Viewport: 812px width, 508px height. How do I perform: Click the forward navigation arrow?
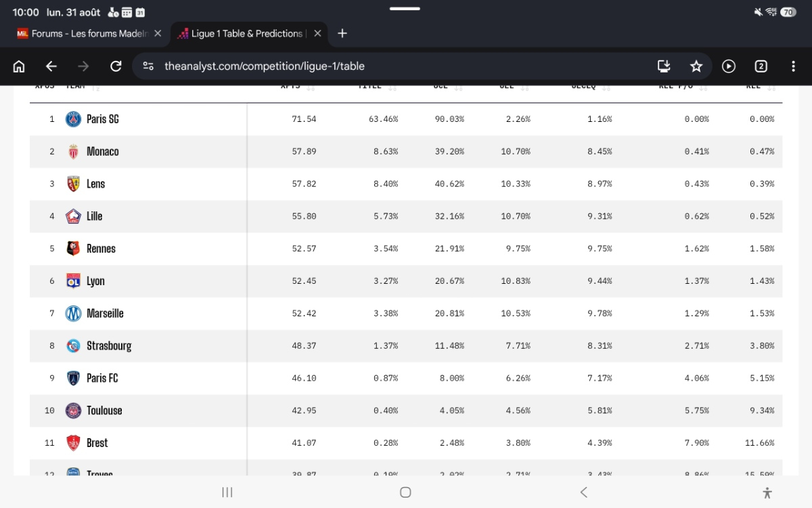coord(83,66)
